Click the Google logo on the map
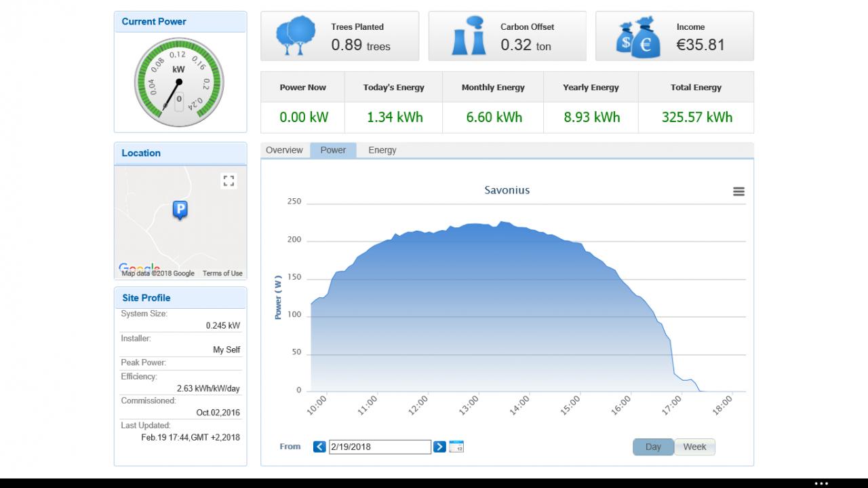 pyautogui.click(x=140, y=267)
